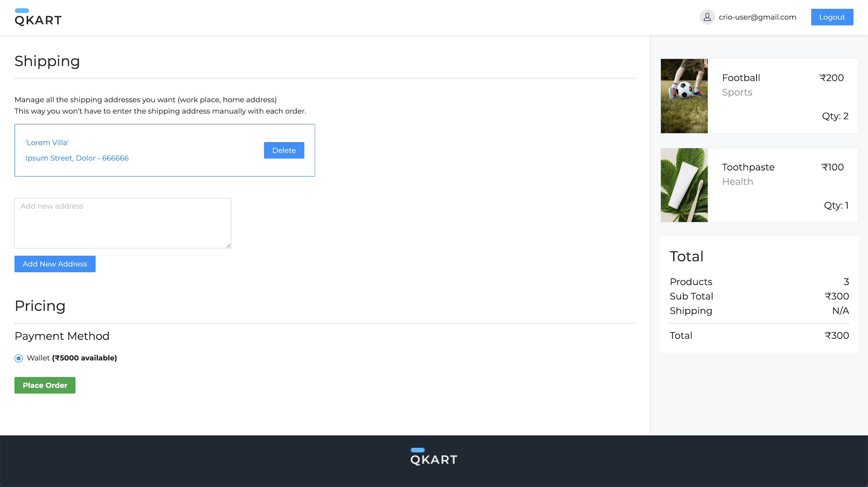Screen dimensions: 868x487
Task: Click the Add New Address button
Action: [x=55, y=264]
